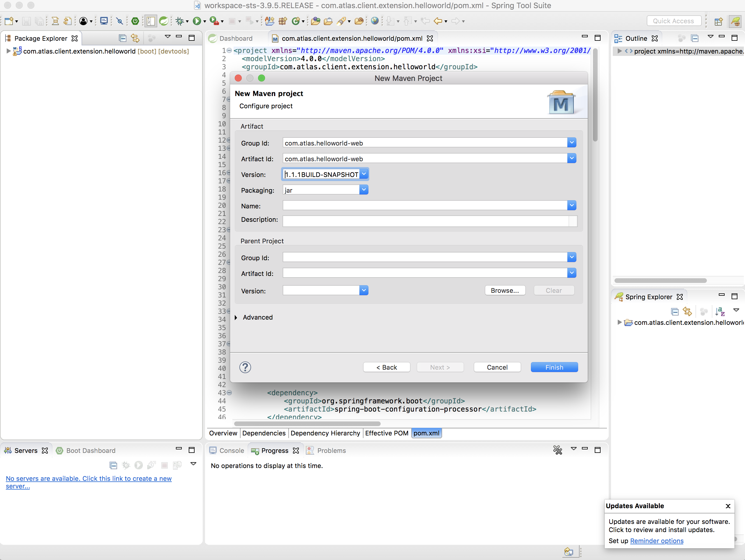Expand com.atlas.client.extension.helloworld in Package Explorer
This screenshot has width=745, height=560.
coord(8,51)
